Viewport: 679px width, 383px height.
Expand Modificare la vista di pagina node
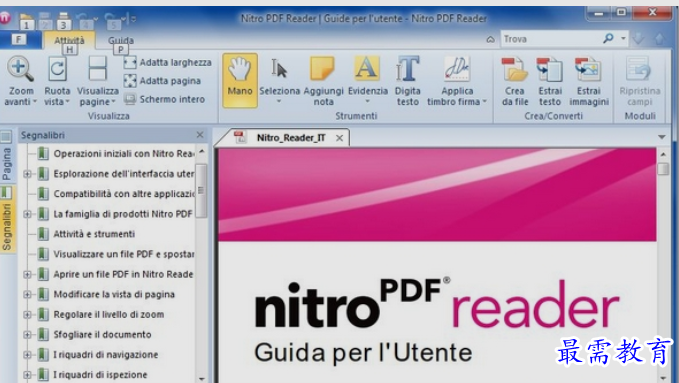[27, 294]
